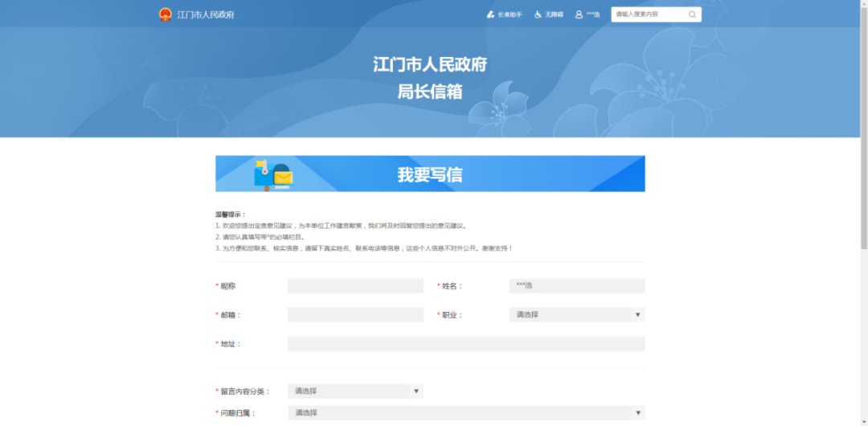Open the 问题归属 dropdown list
The width and height of the screenshot is (868, 426).
pos(466,413)
